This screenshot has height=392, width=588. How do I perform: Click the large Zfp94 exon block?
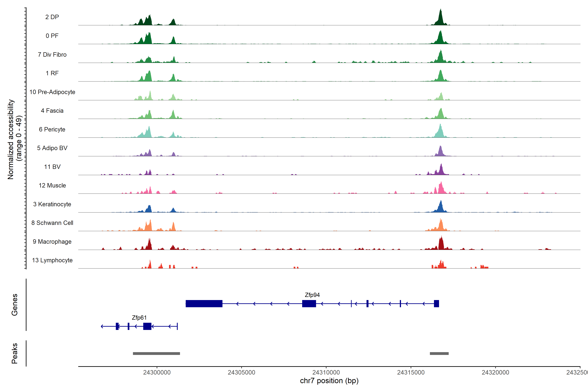click(x=204, y=303)
